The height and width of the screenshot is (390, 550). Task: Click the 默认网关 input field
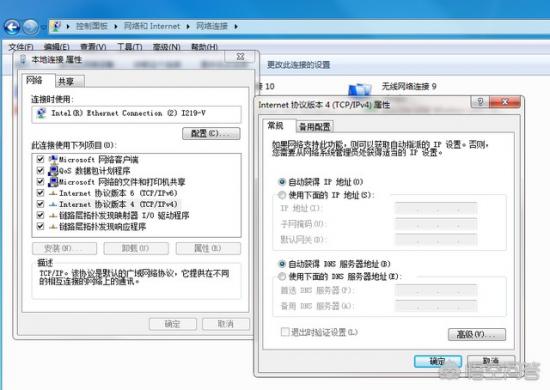click(436, 240)
